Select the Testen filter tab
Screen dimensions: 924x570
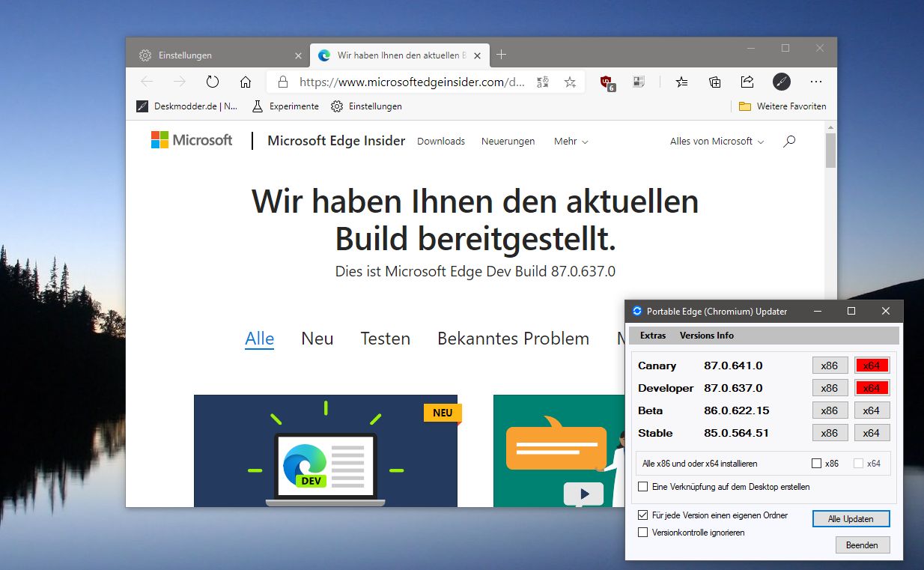tap(385, 339)
